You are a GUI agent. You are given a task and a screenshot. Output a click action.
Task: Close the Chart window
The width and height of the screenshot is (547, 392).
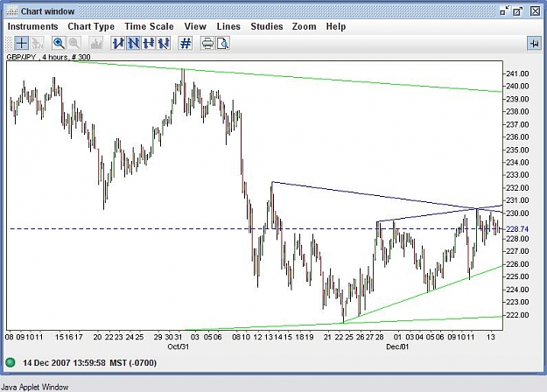point(536,11)
